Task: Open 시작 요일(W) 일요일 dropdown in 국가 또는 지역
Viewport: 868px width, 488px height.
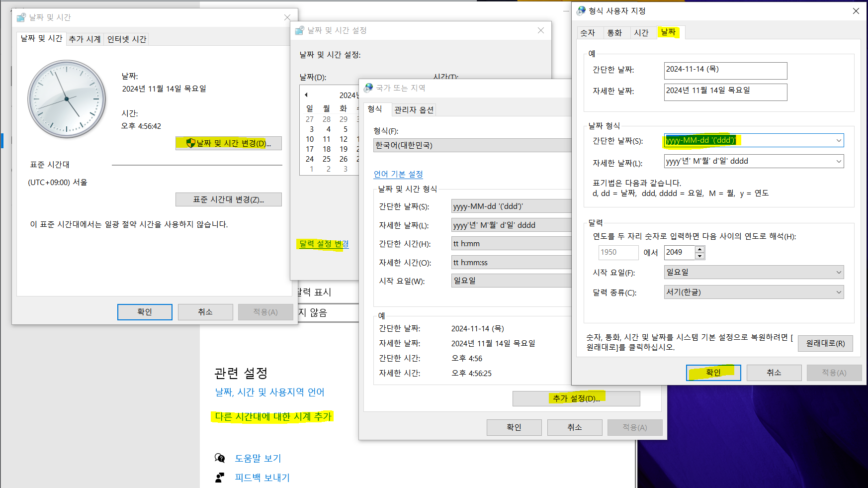Action: click(x=511, y=281)
